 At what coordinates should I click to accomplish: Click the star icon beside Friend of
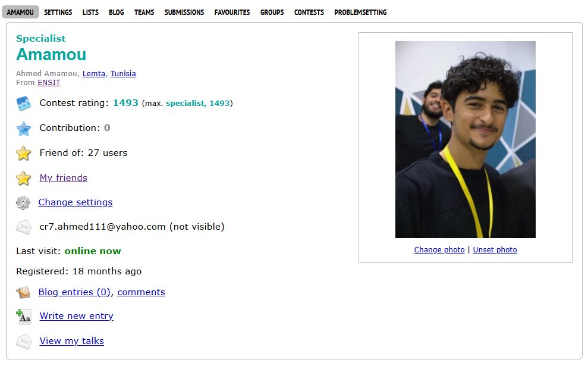(x=24, y=153)
